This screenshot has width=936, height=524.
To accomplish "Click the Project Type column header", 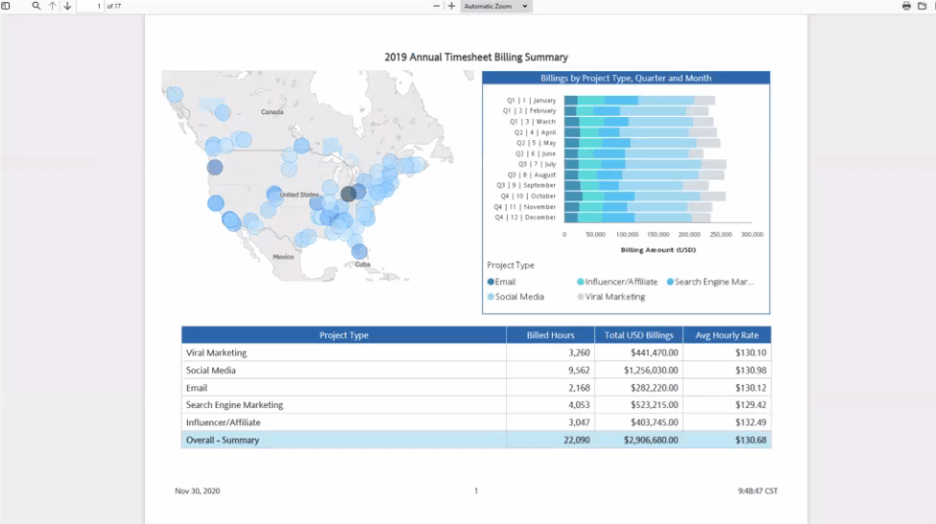I will (343, 335).
